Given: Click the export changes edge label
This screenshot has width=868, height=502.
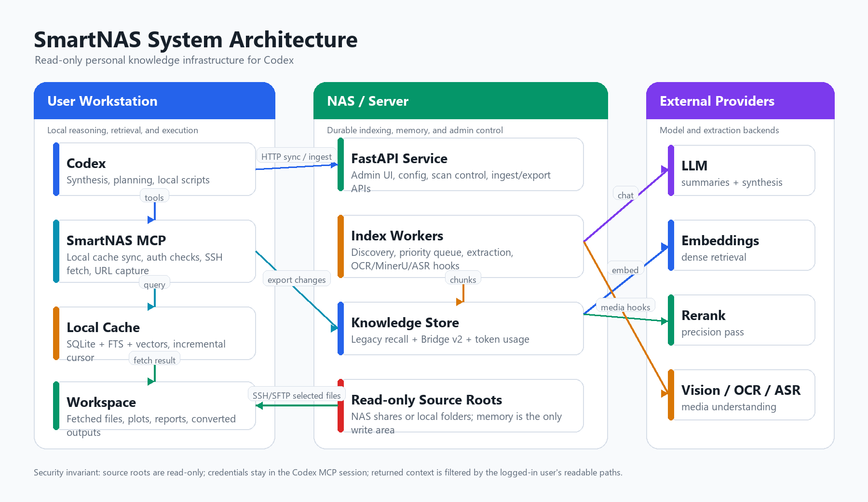Looking at the screenshot, I should click(297, 279).
